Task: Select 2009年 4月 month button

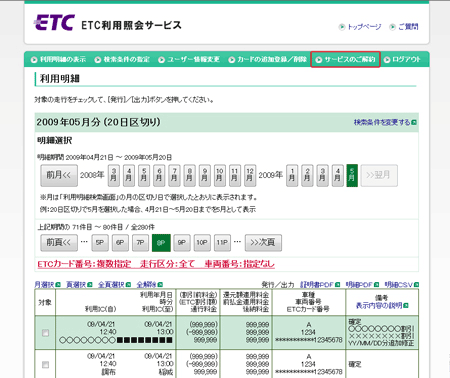Action: point(338,175)
